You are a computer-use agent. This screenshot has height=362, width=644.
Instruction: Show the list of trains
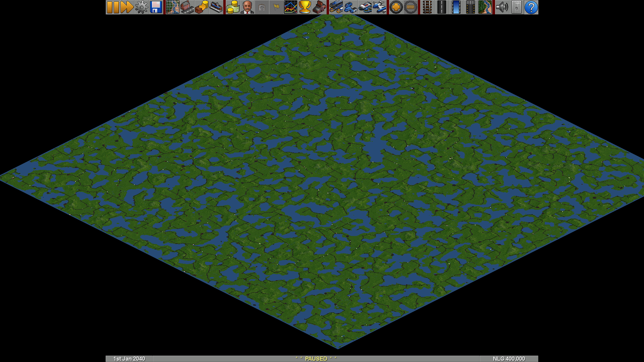[336, 7]
